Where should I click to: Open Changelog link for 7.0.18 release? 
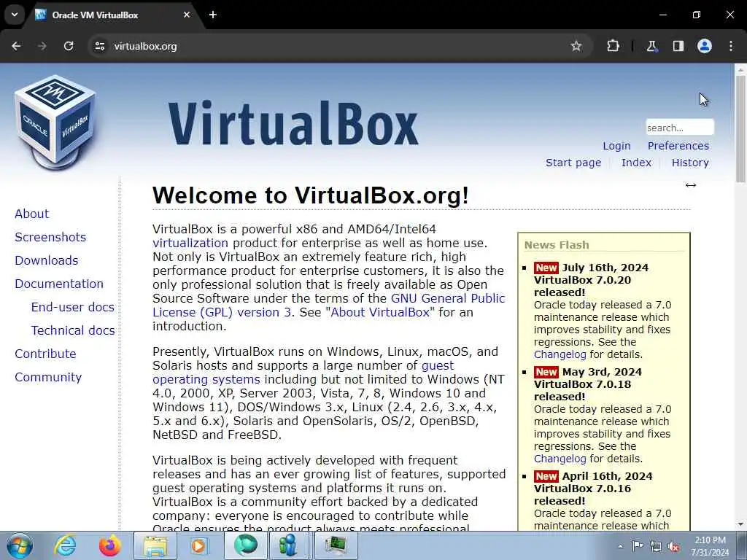tap(560, 459)
